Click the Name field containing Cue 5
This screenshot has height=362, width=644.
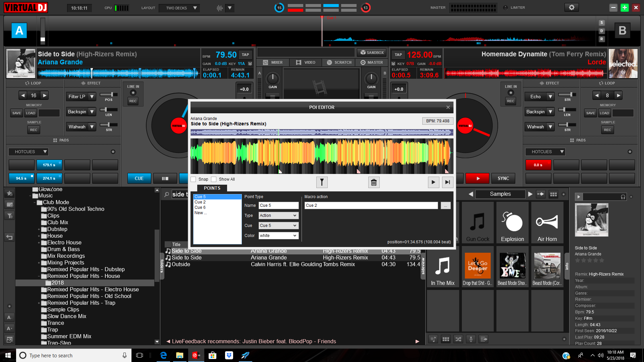278,205
